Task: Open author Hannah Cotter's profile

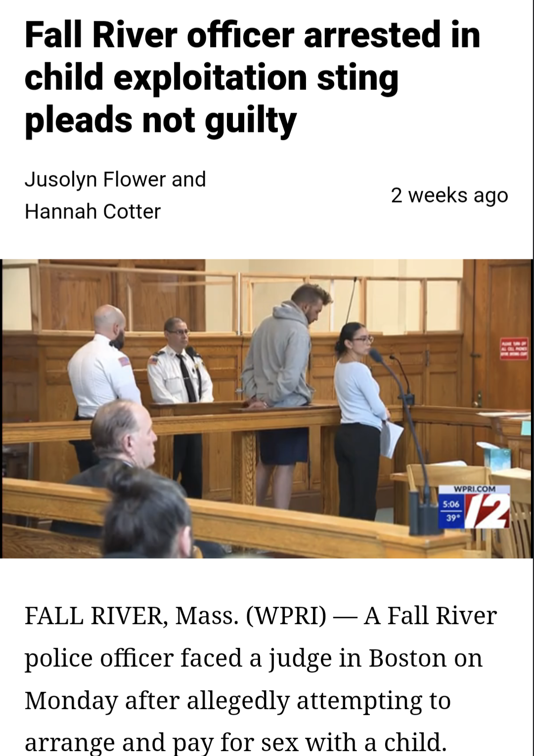Action: pos(92,211)
